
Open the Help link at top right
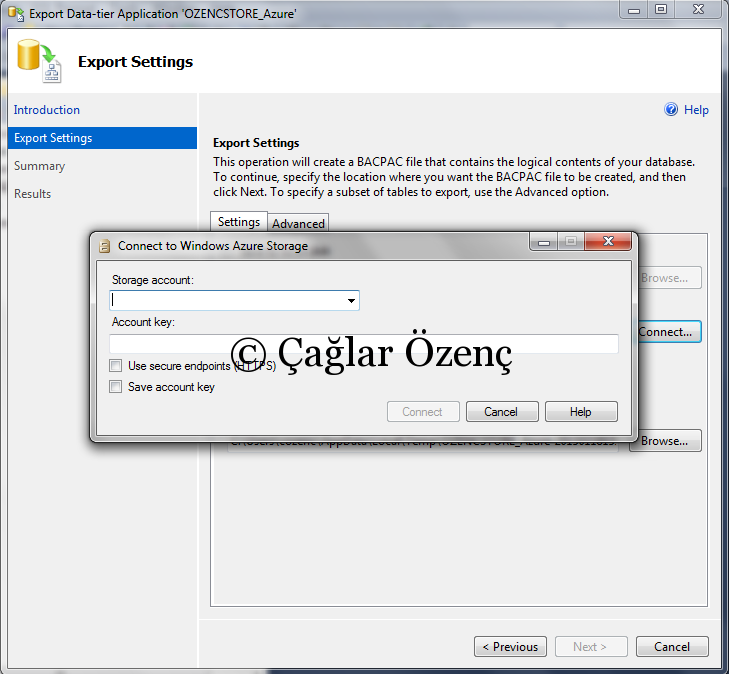[696, 110]
